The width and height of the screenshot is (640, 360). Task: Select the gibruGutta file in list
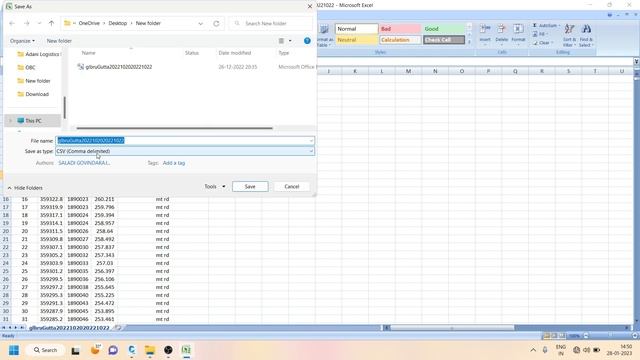(x=115, y=67)
